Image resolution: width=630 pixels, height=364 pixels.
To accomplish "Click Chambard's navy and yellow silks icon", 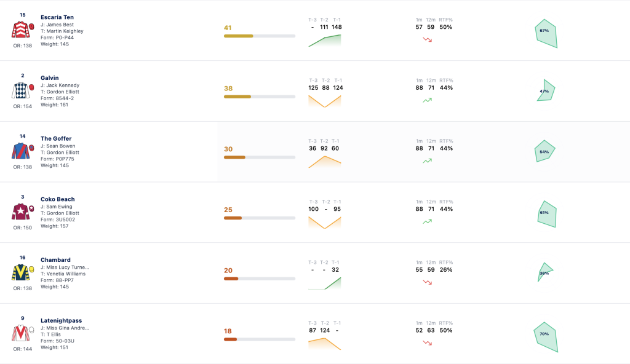I will coord(20,272).
